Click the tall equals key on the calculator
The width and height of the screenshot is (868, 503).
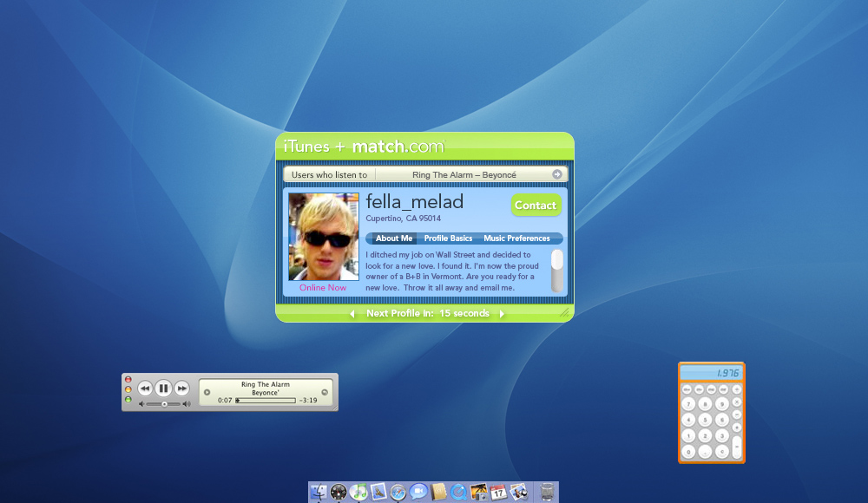coord(737,447)
